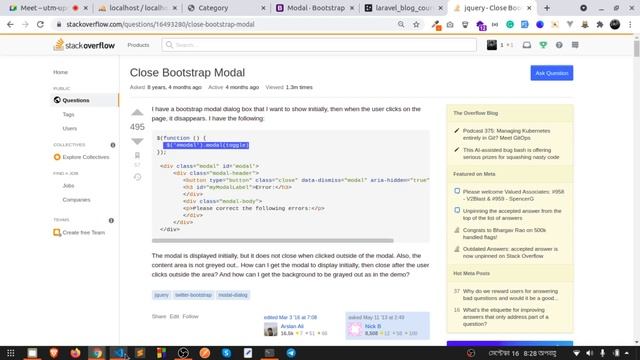Viewport: 640px width, 360px height.
Task: Open the AI-assisted bug bash blog link
Action: click(511, 153)
